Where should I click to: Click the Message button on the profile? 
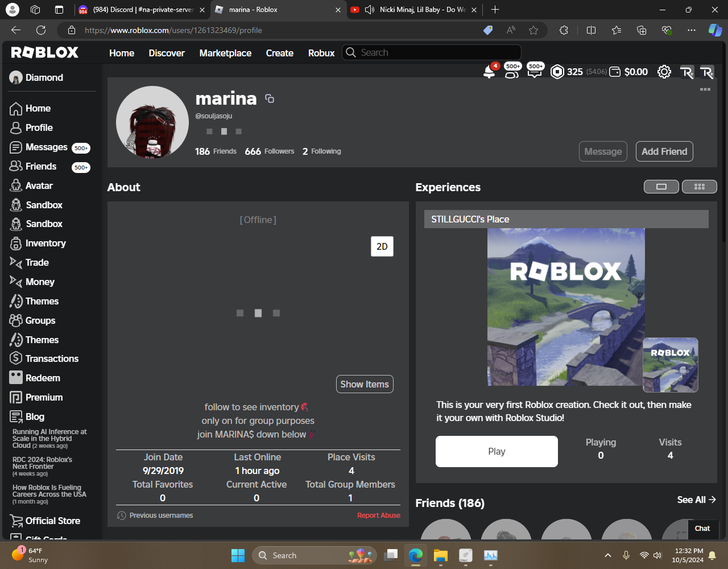coord(603,151)
